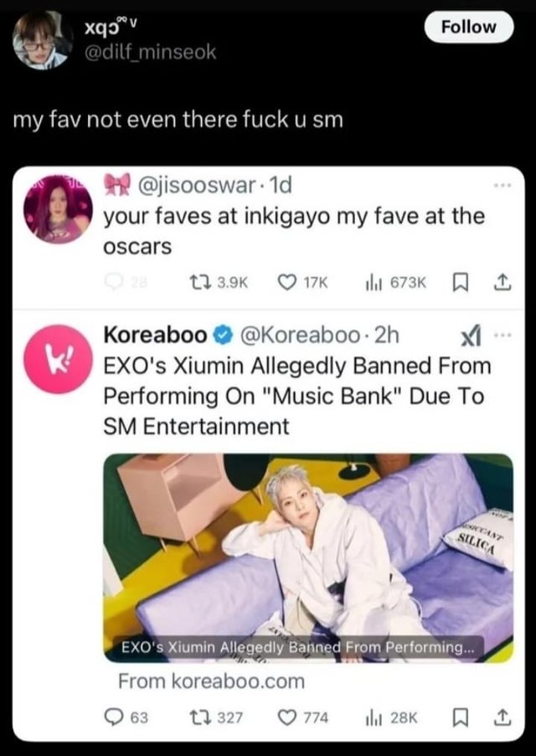The width and height of the screenshot is (536, 756).
Task: Open more options on the jisooswar tweet
Action: pos(502,185)
